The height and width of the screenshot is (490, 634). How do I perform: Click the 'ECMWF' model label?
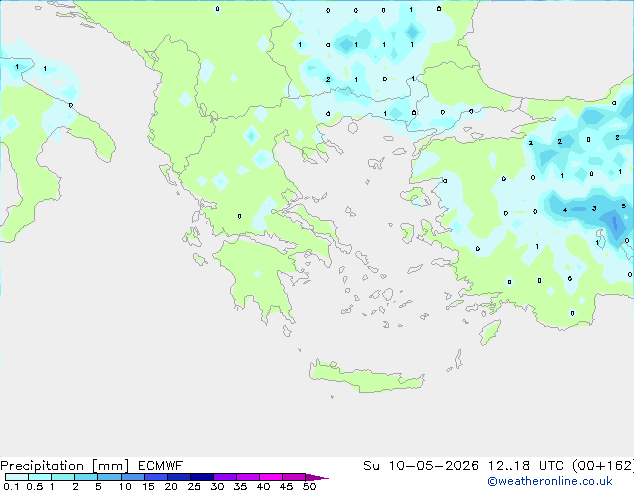[x=161, y=466]
